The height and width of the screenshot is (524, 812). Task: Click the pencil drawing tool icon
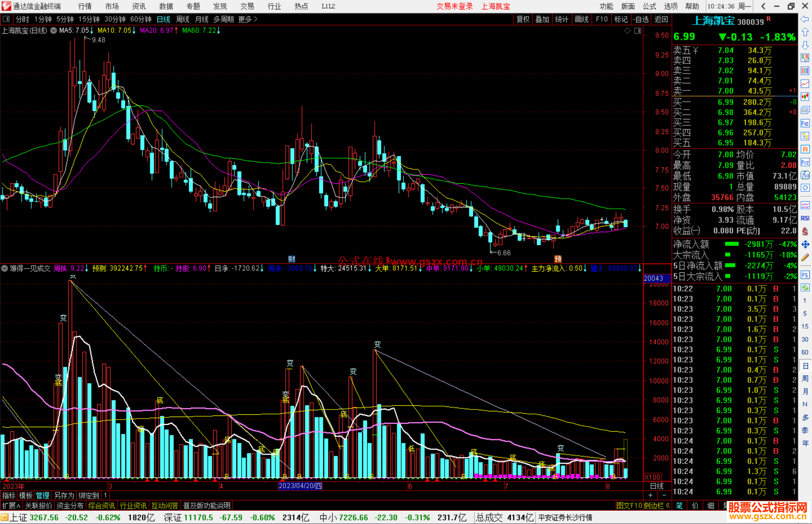click(x=805, y=257)
